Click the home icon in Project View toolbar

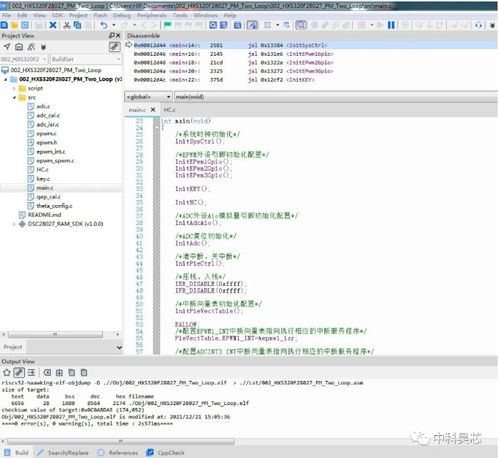point(19,47)
